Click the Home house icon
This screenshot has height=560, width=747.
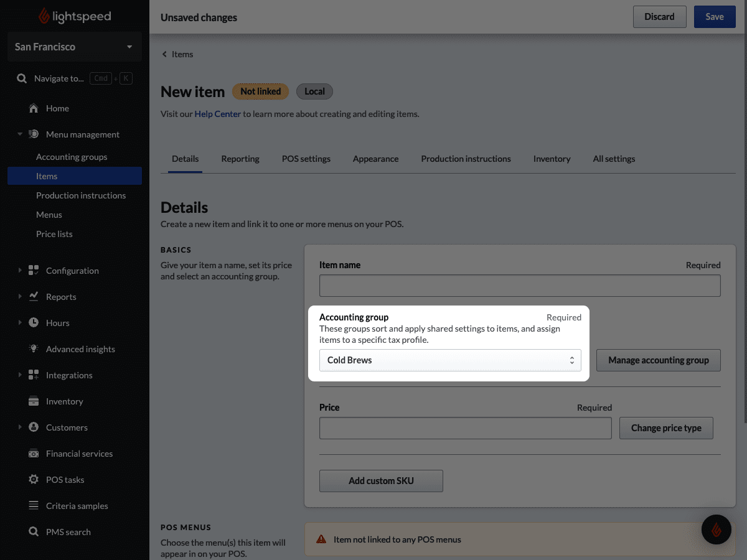34,108
